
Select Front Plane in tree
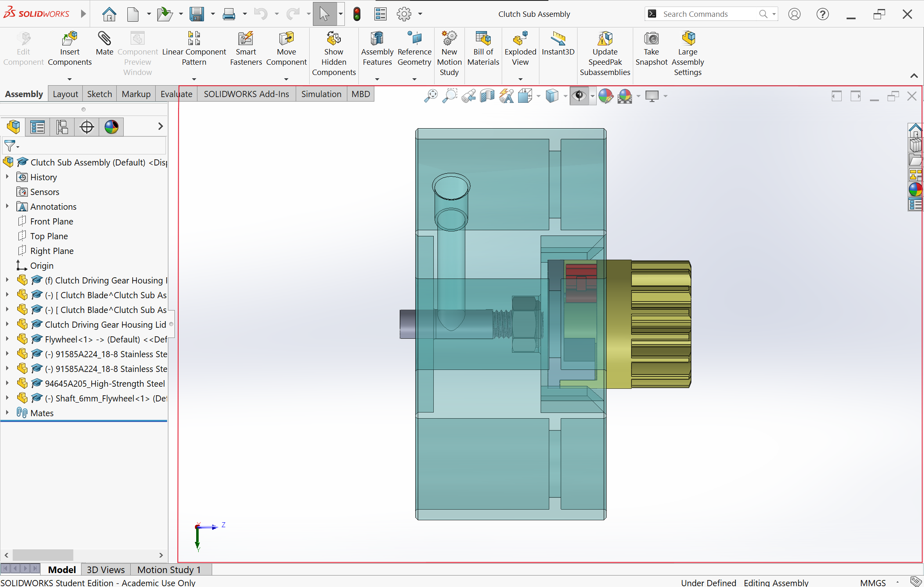click(x=52, y=221)
